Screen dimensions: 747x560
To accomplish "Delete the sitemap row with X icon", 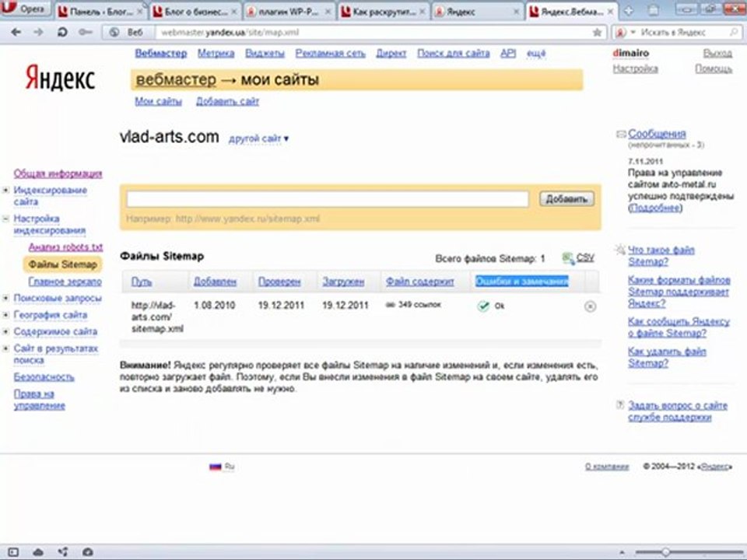I will [590, 306].
